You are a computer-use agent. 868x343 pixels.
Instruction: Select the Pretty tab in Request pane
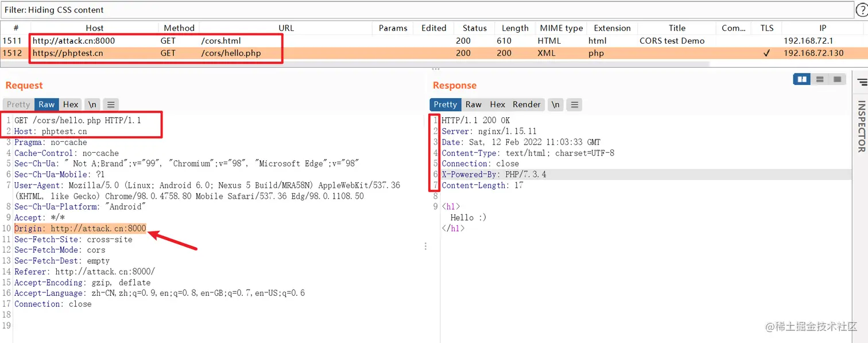18,104
